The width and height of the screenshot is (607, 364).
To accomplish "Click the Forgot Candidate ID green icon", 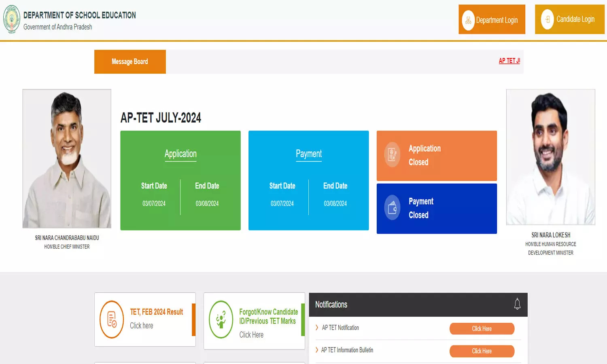I will [221, 319].
